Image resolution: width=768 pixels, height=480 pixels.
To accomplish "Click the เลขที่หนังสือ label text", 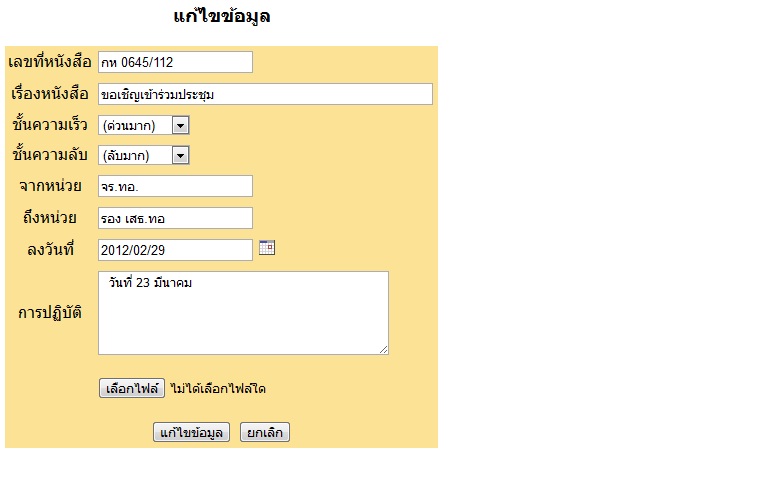I will point(50,62).
